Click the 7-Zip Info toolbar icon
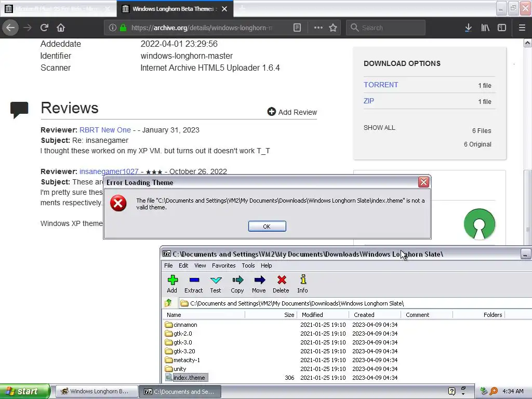The width and height of the screenshot is (532, 399). tap(303, 284)
